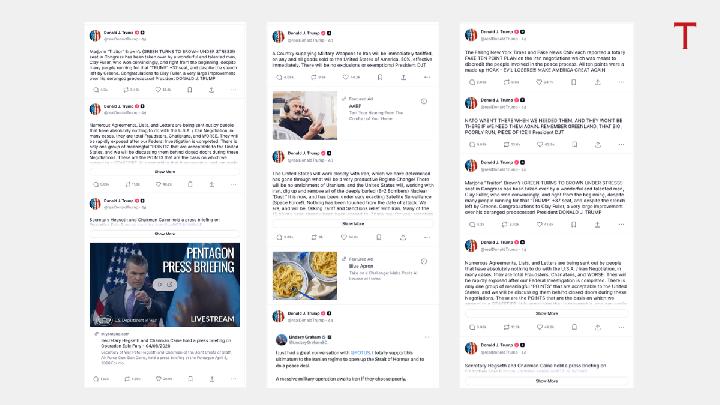Open the Hegseth press briefing article link

pos(165,343)
